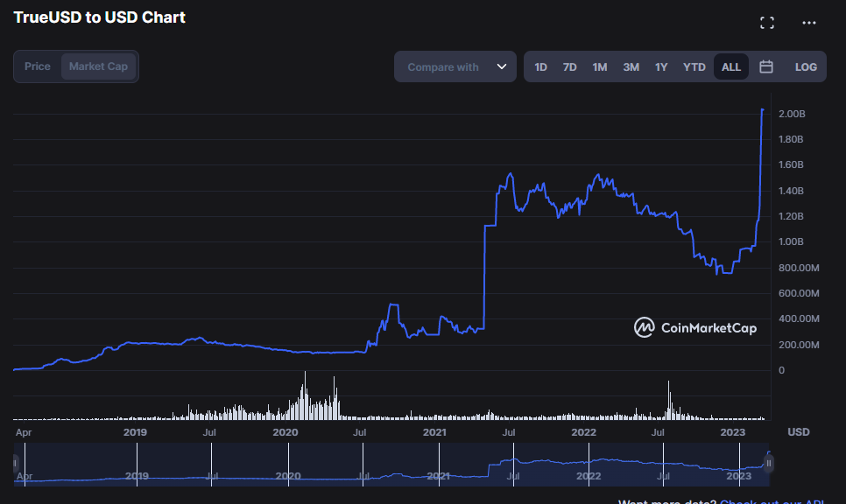846x504 pixels.
Task: Click the USD currency label below axis
Action: pyautogui.click(x=799, y=431)
